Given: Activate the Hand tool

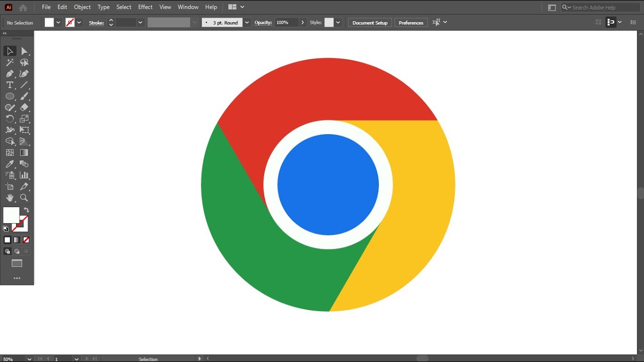Looking at the screenshot, I should [10, 198].
